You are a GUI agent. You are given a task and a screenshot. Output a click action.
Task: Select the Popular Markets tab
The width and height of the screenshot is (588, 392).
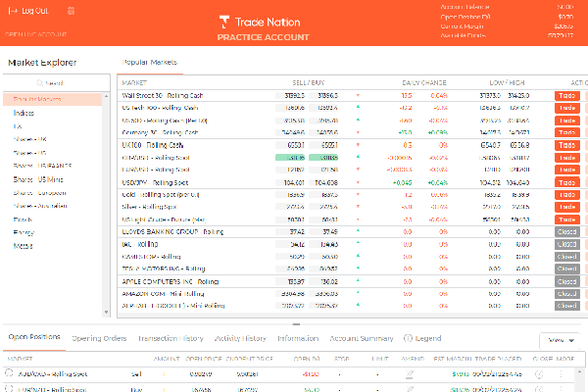coord(150,63)
